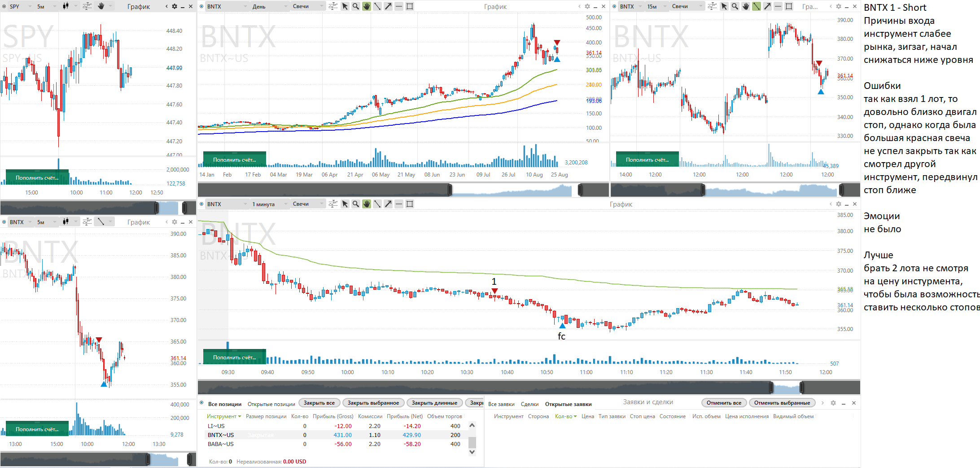Open settings gear of the SPY chart panel
980x468 pixels.
[x=175, y=6]
